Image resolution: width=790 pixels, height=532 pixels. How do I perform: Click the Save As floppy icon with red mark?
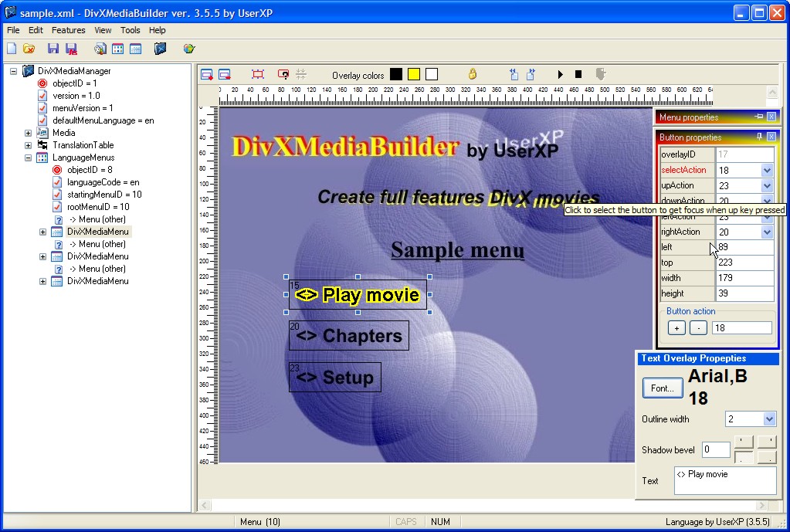click(x=71, y=49)
